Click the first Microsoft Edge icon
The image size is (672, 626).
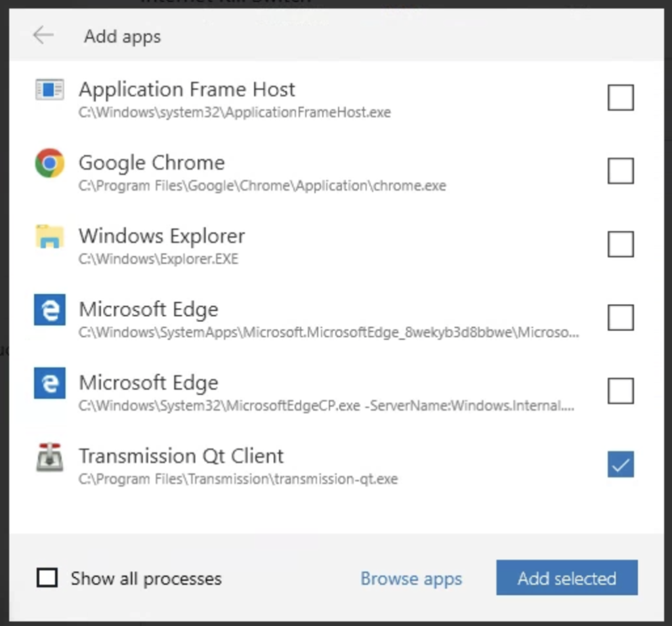coord(50,309)
